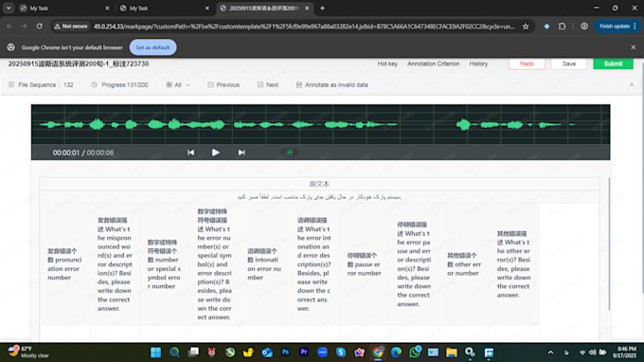The height and width of the screenshot is (362, 644).
Task: Click the Progress clock icon
Action: [x=94, y=84]
